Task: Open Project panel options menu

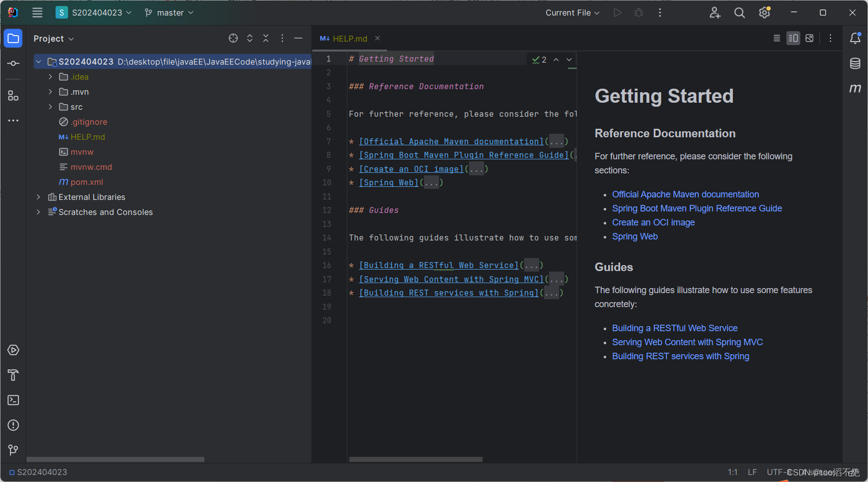Action: click(x=282, y=39)
